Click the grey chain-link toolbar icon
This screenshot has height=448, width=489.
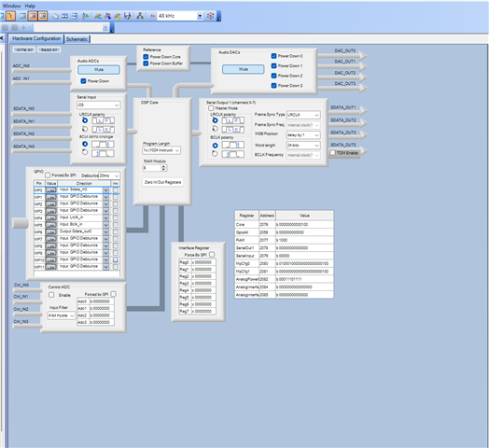point(55,16)
